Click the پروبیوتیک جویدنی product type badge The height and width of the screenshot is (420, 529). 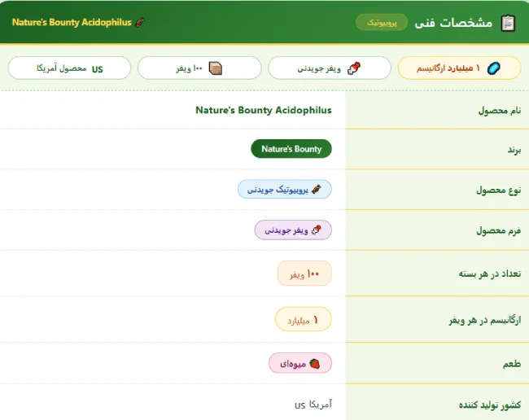pos(285,190)
